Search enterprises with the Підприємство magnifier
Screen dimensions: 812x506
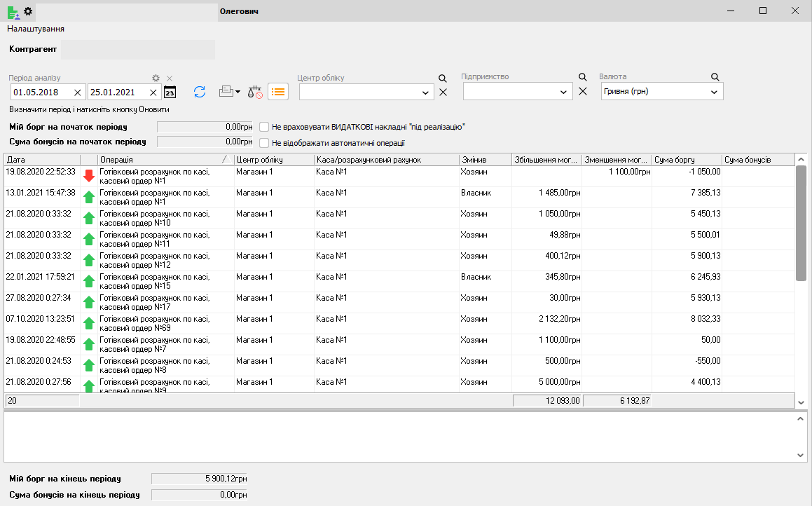point(583,77)
